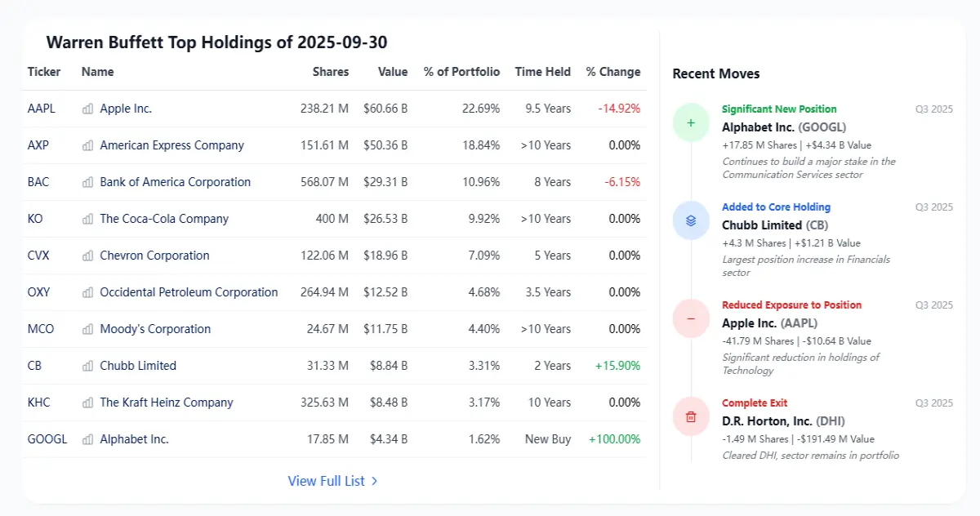
Task: Click the chart icon beside Alphabet Inc. table row
Action: [x=87, y=439]
